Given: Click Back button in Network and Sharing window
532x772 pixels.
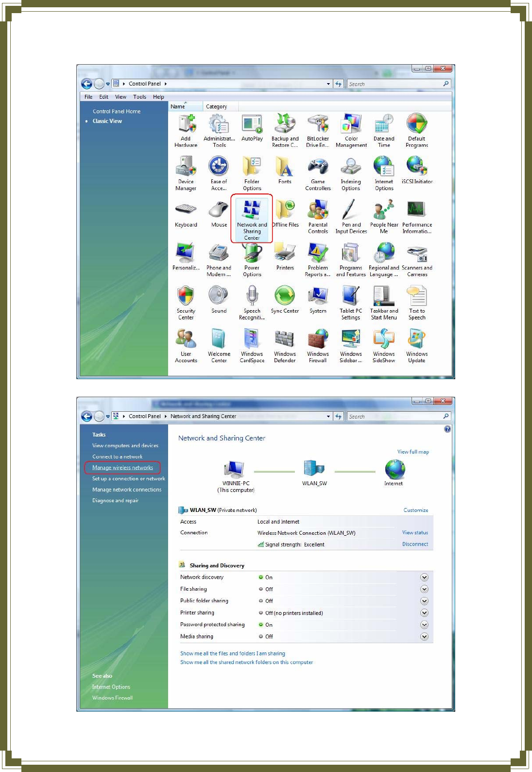Looking at the screenshot, I should (86, 416).
